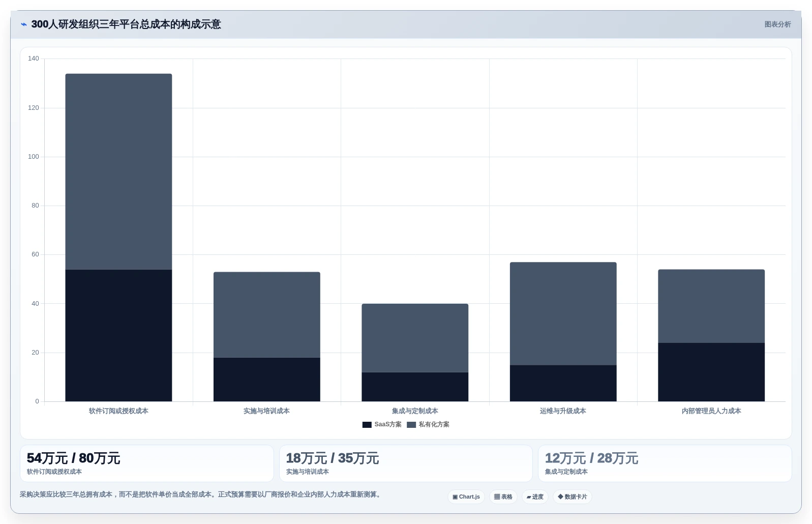This screenshot has width=812, height=524.
Task: Click the 18万元 / 35万元 data card
Action: point(406,463)
